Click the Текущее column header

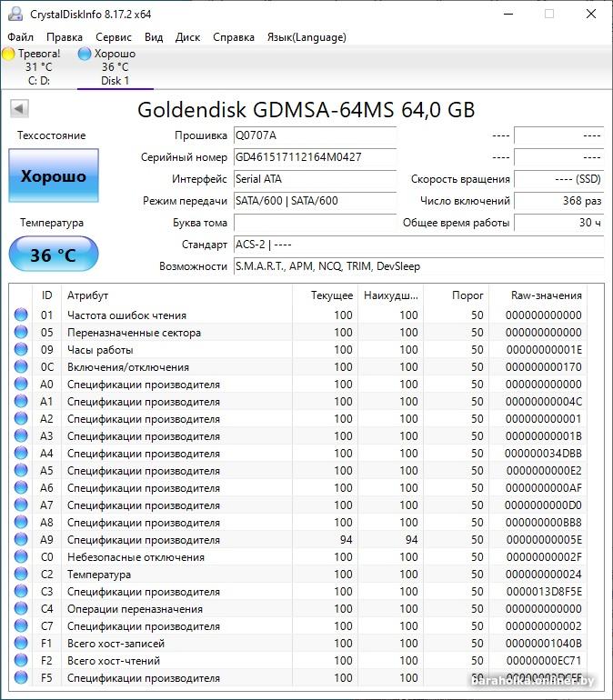325,295
